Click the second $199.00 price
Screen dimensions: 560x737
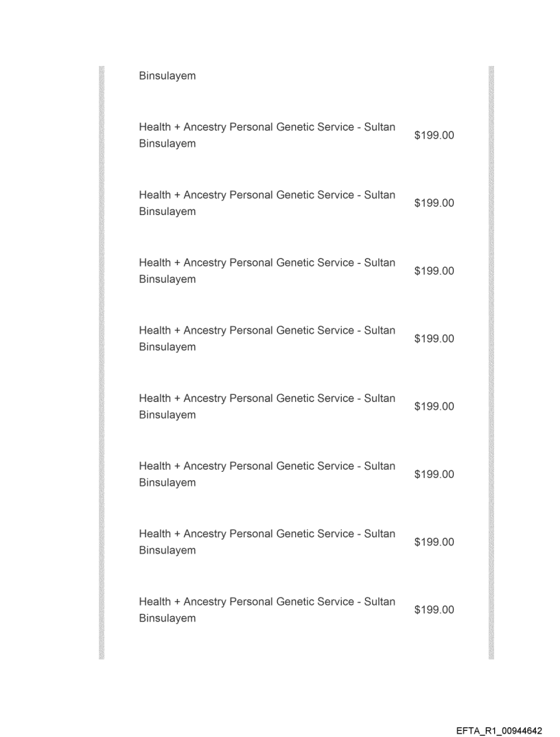click(x=434, y=204)
